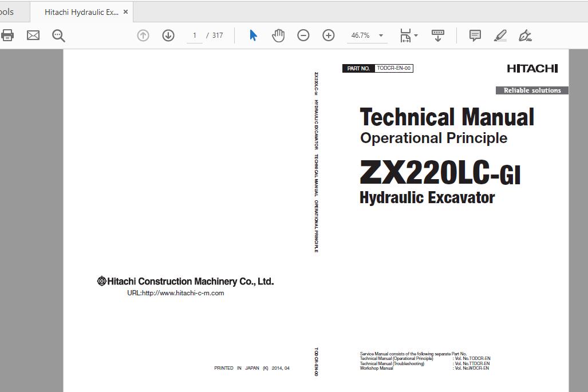Viewport: 588px width, 392px height.
Task: Click the hitachi-c-m.com URL text
Action: click(x=176, y=293)
